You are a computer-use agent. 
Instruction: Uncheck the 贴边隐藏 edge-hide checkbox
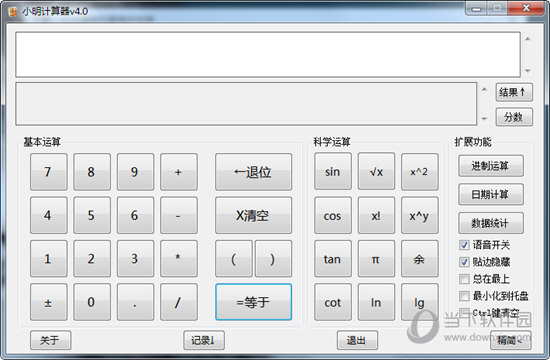pyautogui.click(x=464, y=261)
